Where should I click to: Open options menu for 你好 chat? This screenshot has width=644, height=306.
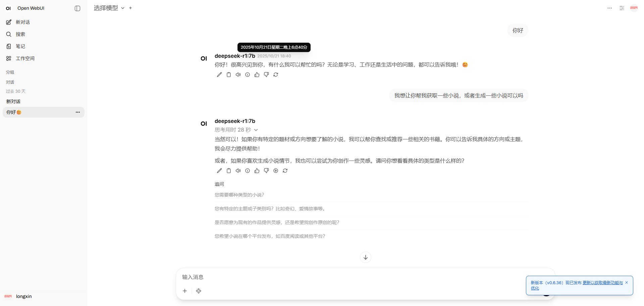(x=78, y=112)
